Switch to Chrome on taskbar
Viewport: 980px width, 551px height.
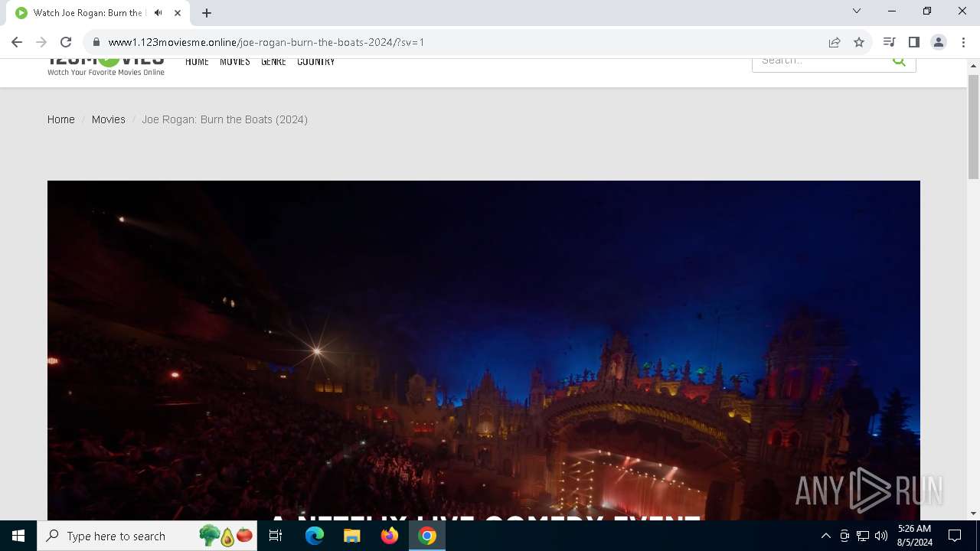(x=427, y=536)
